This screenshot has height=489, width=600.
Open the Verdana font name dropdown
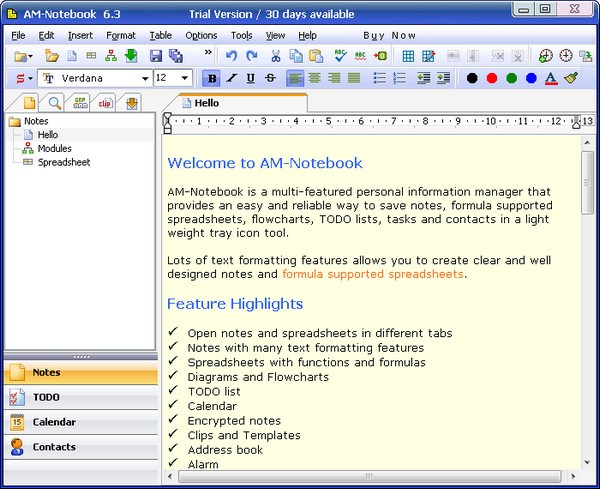pyautogui.click(x=145, y=78)
